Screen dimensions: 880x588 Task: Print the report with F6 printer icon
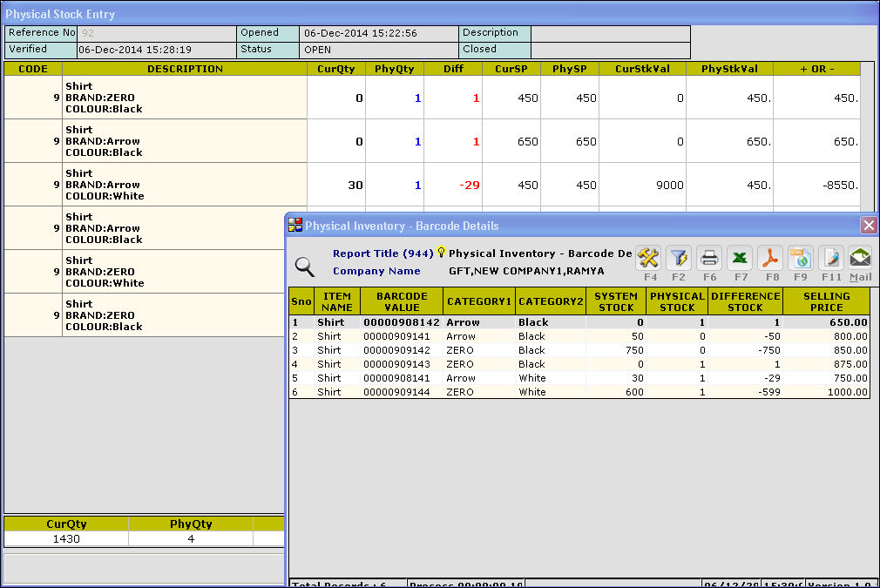pyautogui.click(x=709, y=258)
